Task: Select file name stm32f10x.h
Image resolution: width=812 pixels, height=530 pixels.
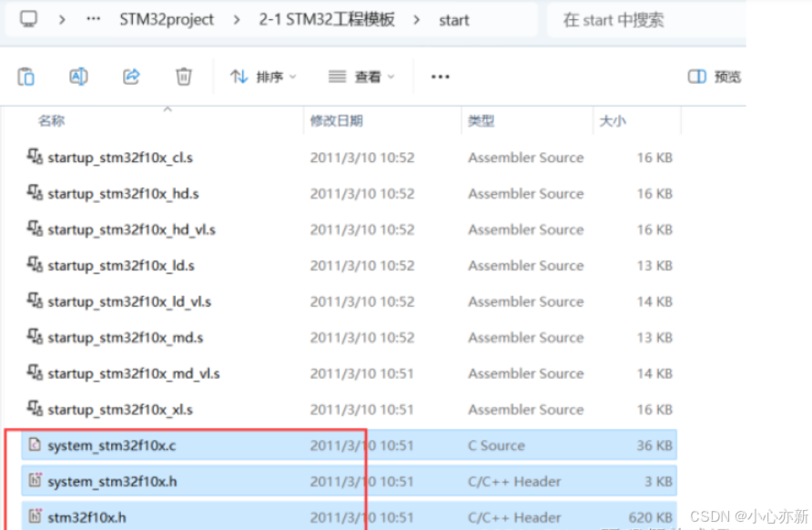Action: point(87,517)
